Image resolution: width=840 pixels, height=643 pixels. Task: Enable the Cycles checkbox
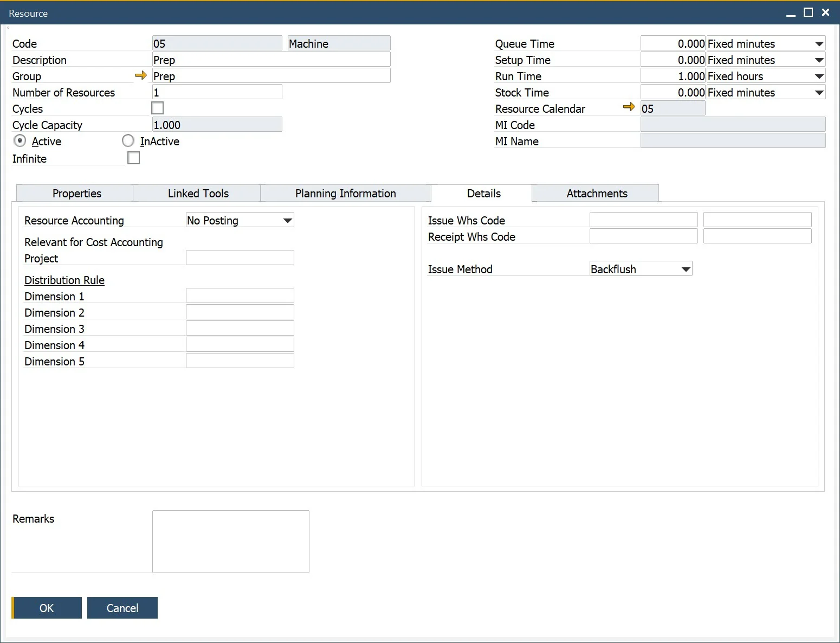point(158,108)
